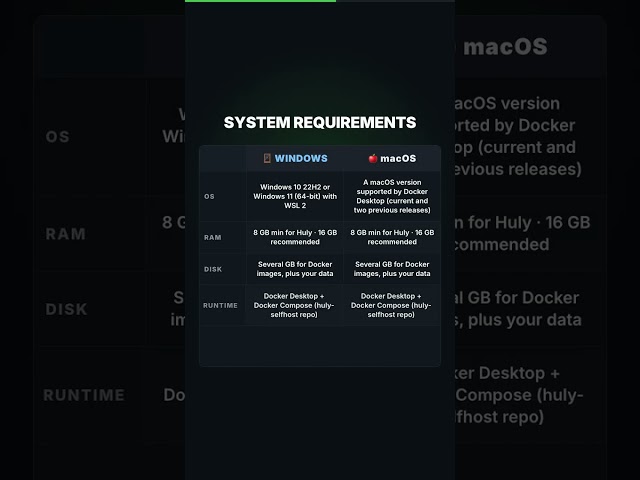
Task: Select Windows RAM '8 GB min for Huly' cell
Action: [295, 237]
